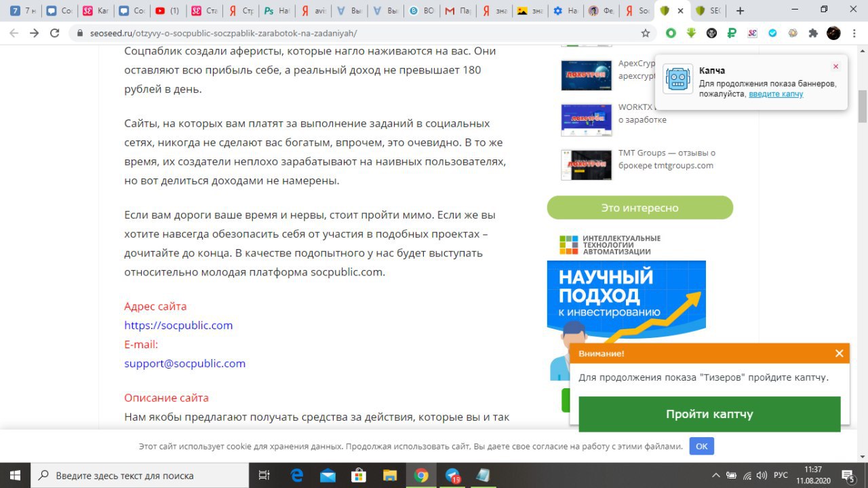The image size is (868, 488).
Task: Click the support@socpublic.com email link
Action: point(184,363)
